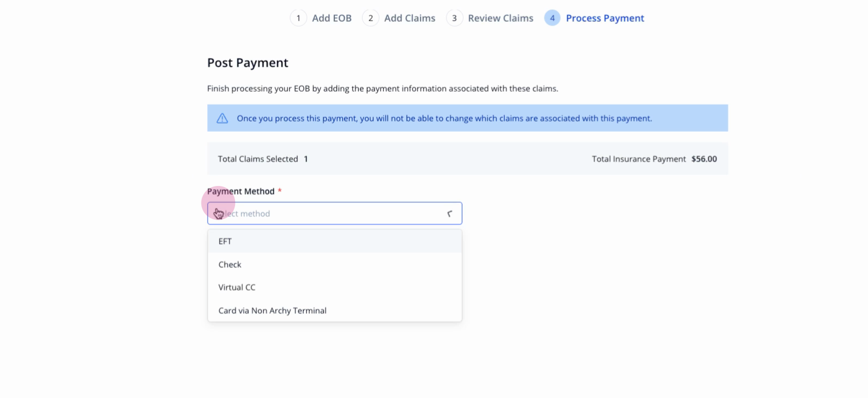868x398 pixels.
Task: Select Card via Non Archy Terminal
Action: coord(334,311)
